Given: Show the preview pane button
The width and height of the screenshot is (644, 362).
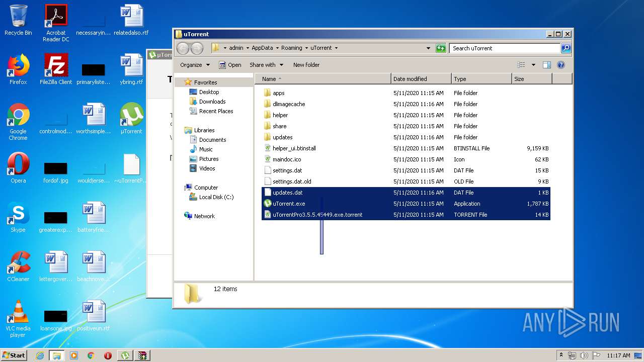Looking at the screenshot, I should [x=547, y=65].
